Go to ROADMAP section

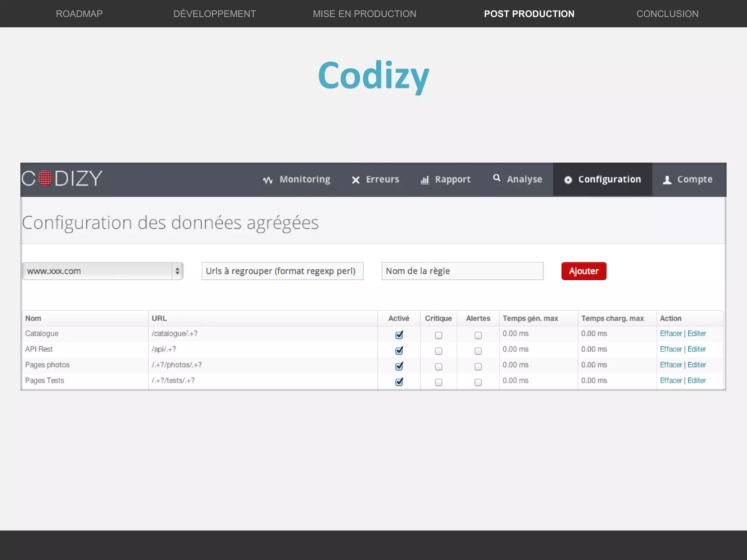(x=79, y=14)
